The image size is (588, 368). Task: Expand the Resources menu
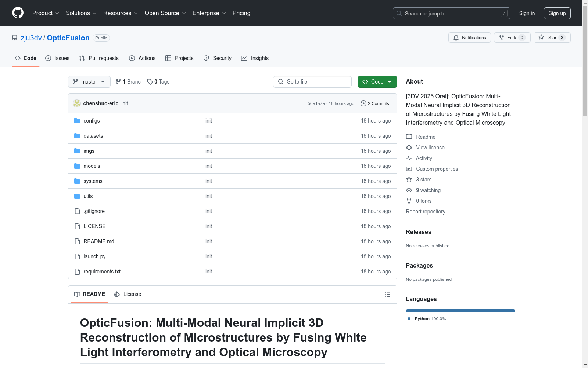(x=121, y=13)
